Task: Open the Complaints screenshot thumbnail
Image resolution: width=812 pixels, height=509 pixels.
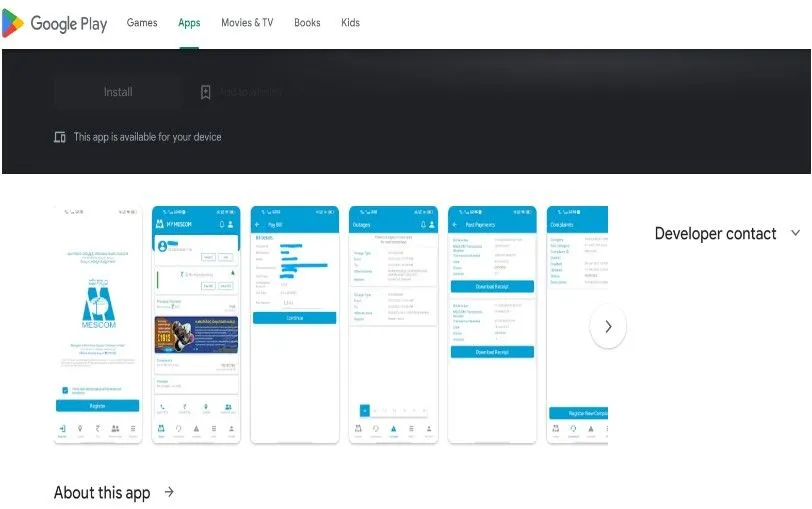Action: point(577,325)
